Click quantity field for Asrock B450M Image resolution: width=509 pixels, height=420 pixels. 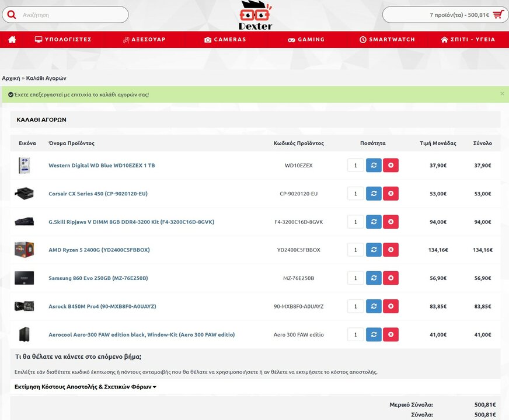[355, 306]
